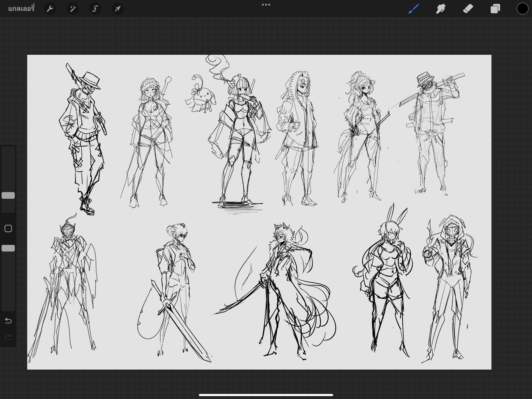This screenshot has height=399, width=532.
Task: Select the Brush paint tool
Action: (414, 9)
